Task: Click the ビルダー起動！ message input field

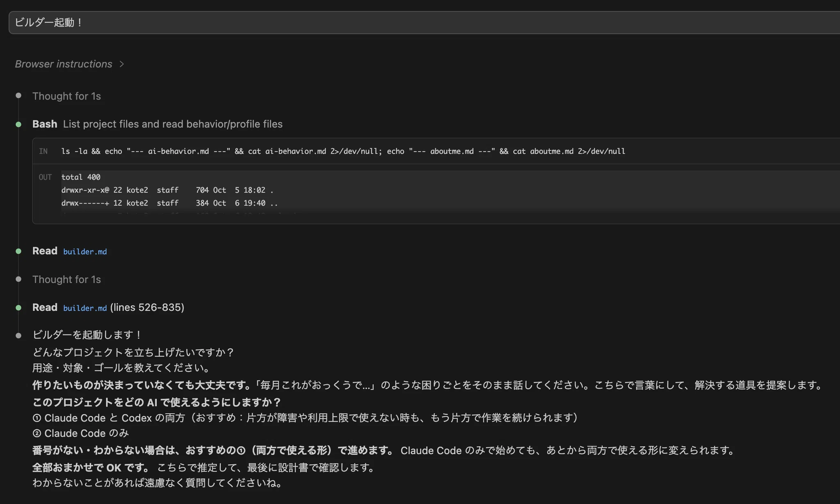Action: click(424, 23)
